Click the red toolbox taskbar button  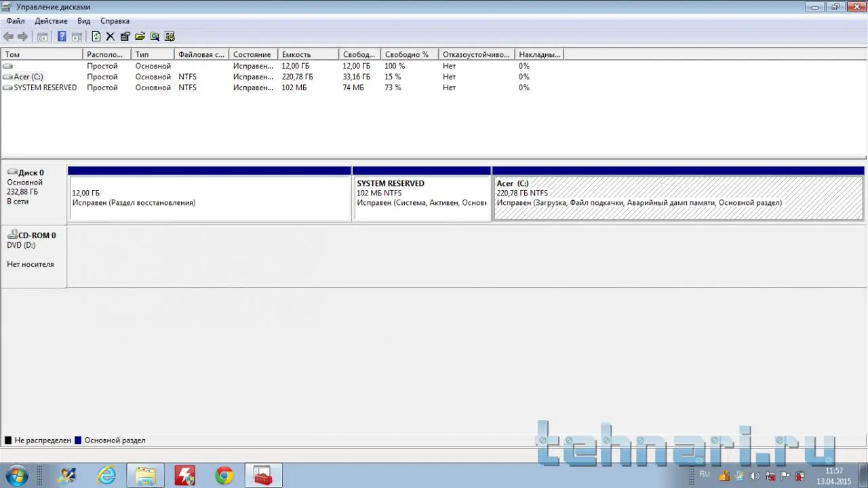tap(263, 476)
